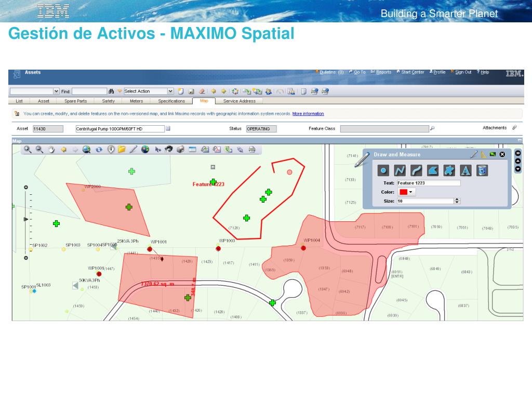Viewport: 532px width, 399px height.
Task: Select the draw polygon tool
Action: click(x=433, y=170)
